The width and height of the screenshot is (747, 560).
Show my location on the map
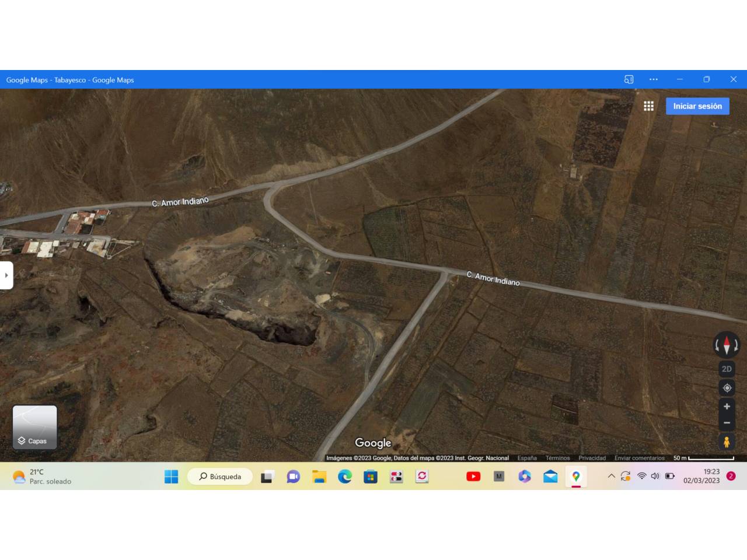[x=727, y=388]
